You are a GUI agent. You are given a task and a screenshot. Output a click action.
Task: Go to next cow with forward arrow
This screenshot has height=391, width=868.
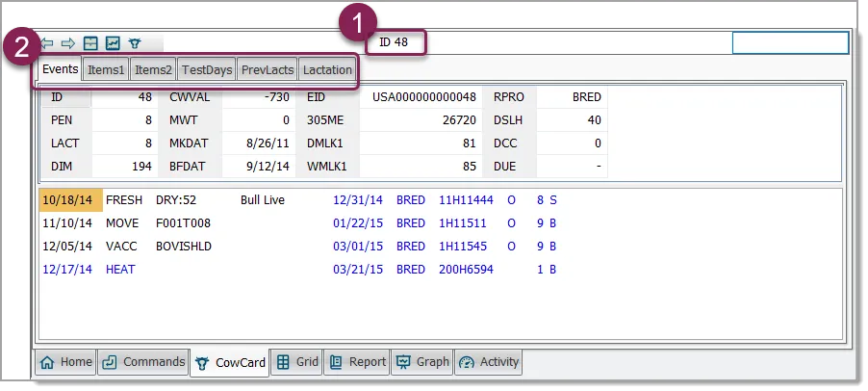(68, 43)
